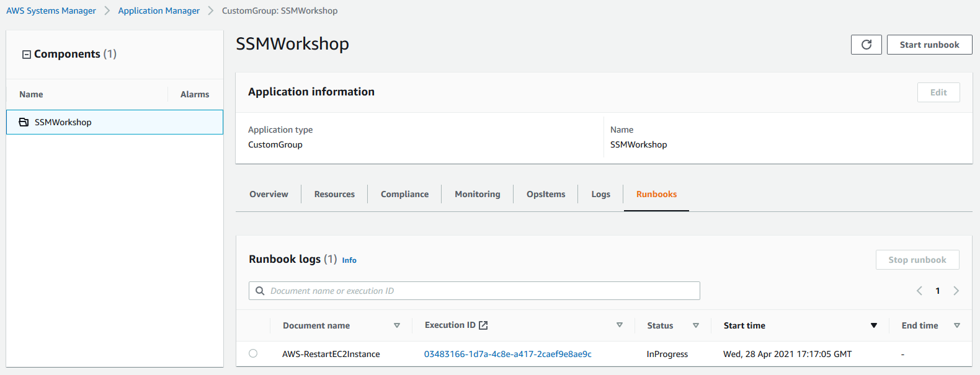The width and height of the screenshot is (980, 375).
Task: Click the refresh icon button
Action: coord(866,45)
